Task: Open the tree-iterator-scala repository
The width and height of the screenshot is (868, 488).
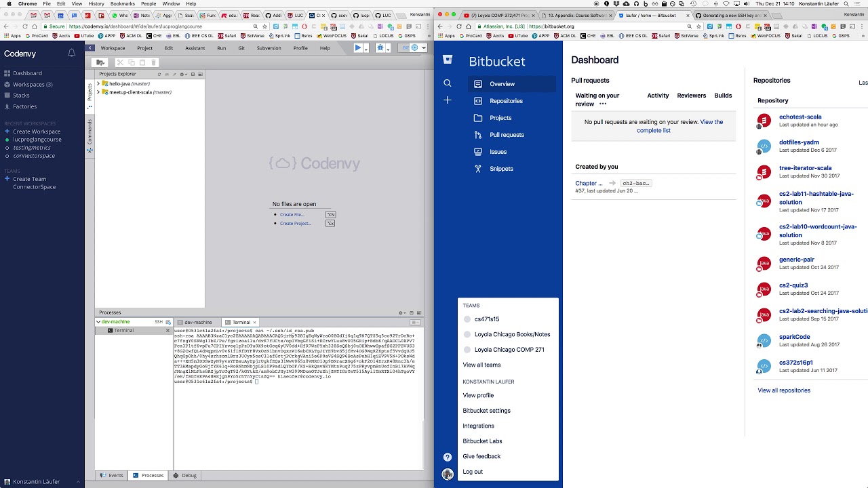Action: pos(805,168)
